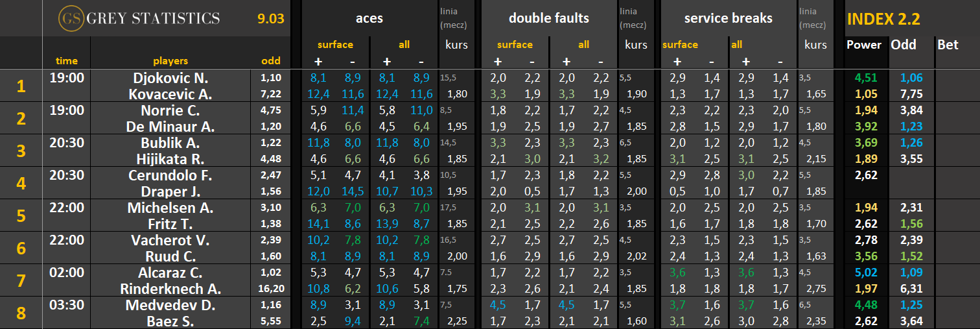Click the Power column header

pos(864,45)
